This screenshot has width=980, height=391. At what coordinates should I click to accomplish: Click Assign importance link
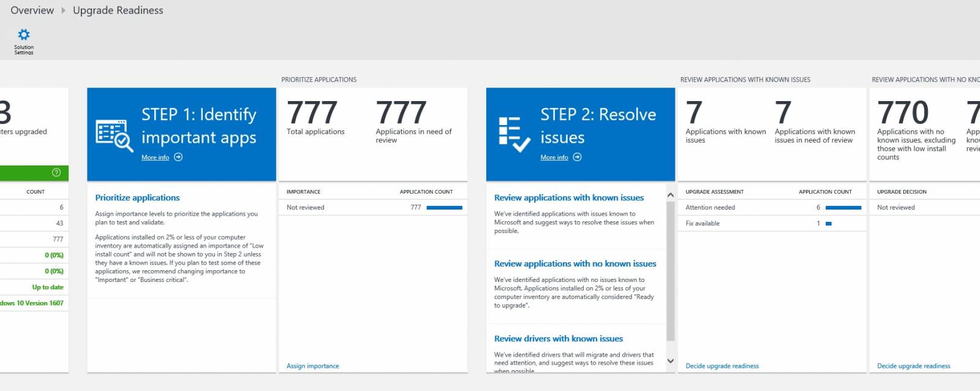[312, 366]
